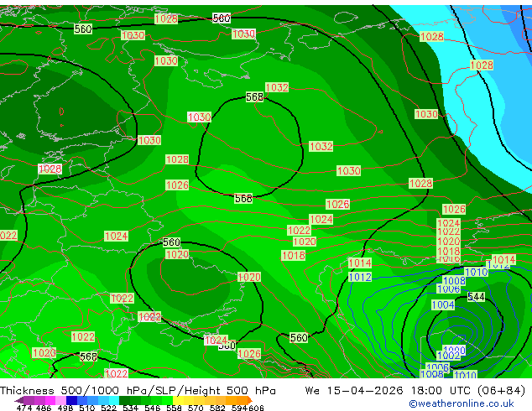Screen dimensions: 532x411
Task: Pick the cyan swatch in the legend
Action: (114, 400)
